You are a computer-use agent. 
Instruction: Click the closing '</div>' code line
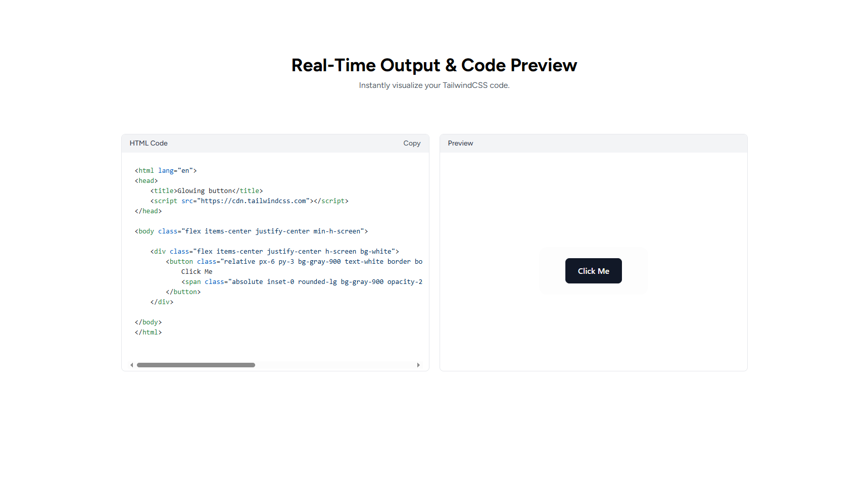[x=162, y=302]
